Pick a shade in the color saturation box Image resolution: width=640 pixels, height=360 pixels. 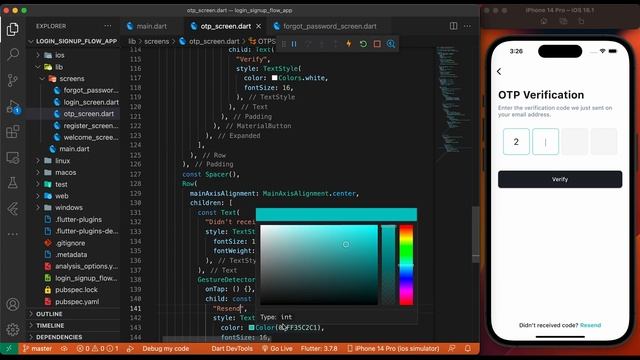[319, 264]
